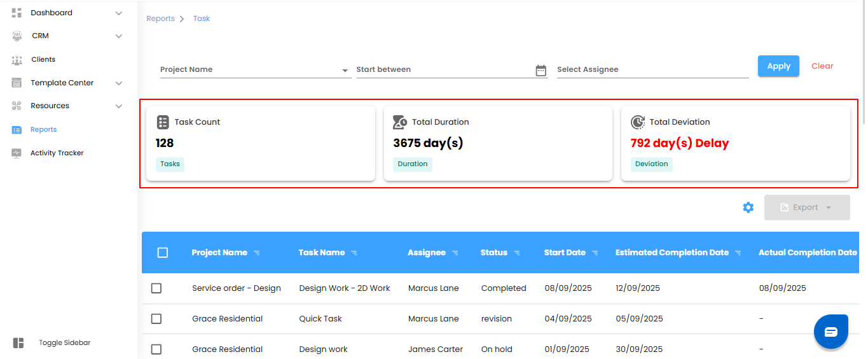Open the Start between calendar icon

tap(541, 70)
